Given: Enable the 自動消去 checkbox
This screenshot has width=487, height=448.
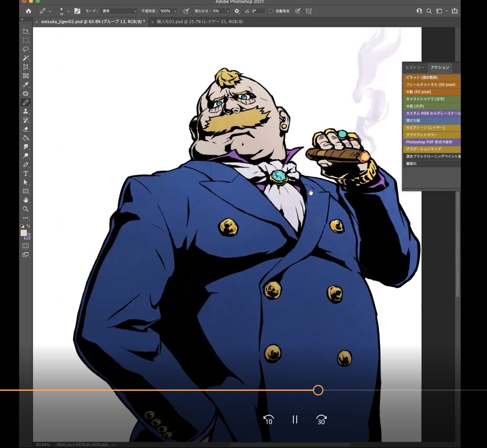Looking at the screenshot, I should click(x=271, y=11).
